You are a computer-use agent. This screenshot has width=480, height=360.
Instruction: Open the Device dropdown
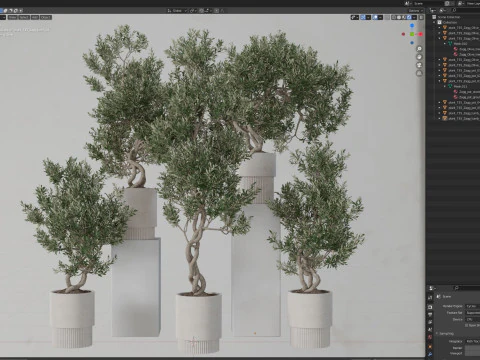click(473, 319)
